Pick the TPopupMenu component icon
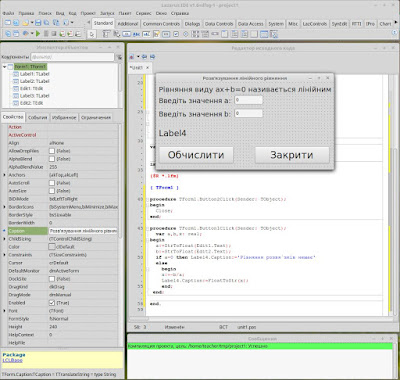The width and height of the screenshot is (400, 380). 117,34
